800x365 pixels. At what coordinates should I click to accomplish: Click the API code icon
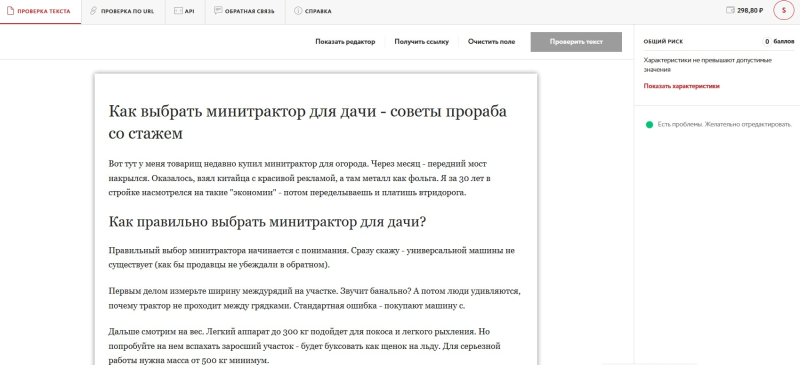(178, 11)
